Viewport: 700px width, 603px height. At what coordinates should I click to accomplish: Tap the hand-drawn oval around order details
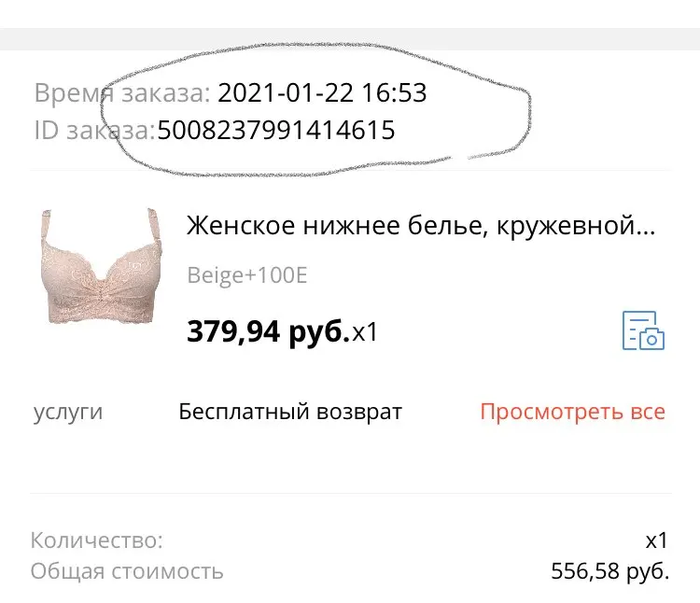pos(315,109)
